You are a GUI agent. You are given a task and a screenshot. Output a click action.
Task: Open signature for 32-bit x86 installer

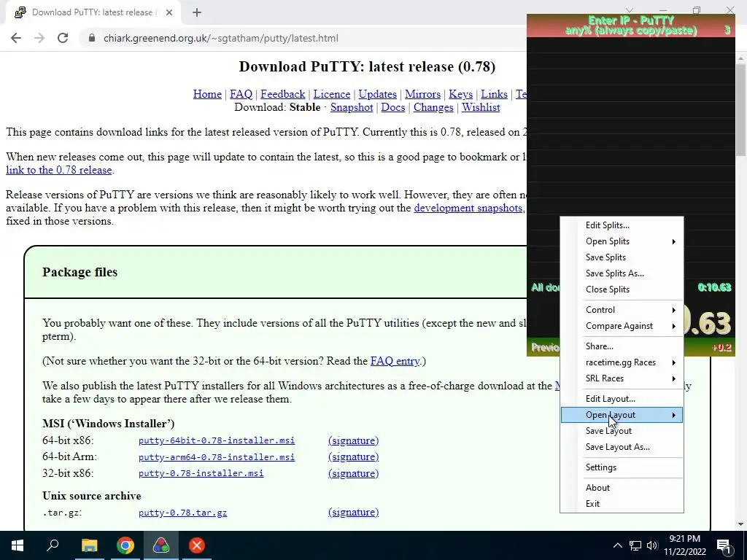pyautogui.click(x=354, y=474)
